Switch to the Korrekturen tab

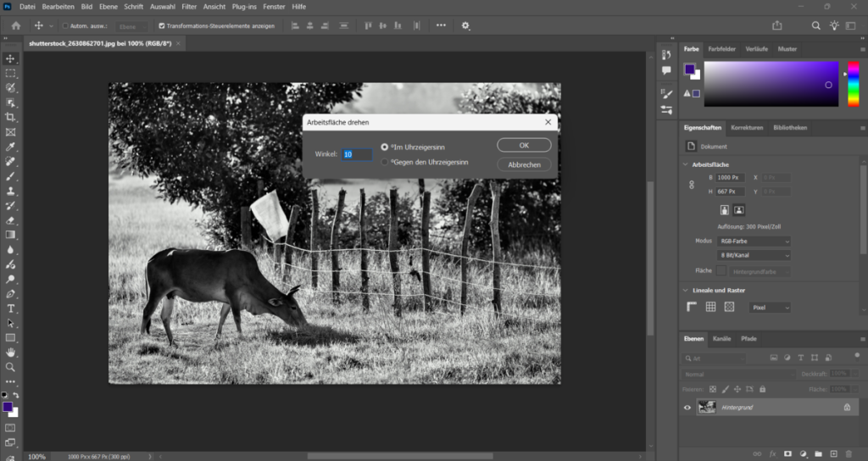747,128
